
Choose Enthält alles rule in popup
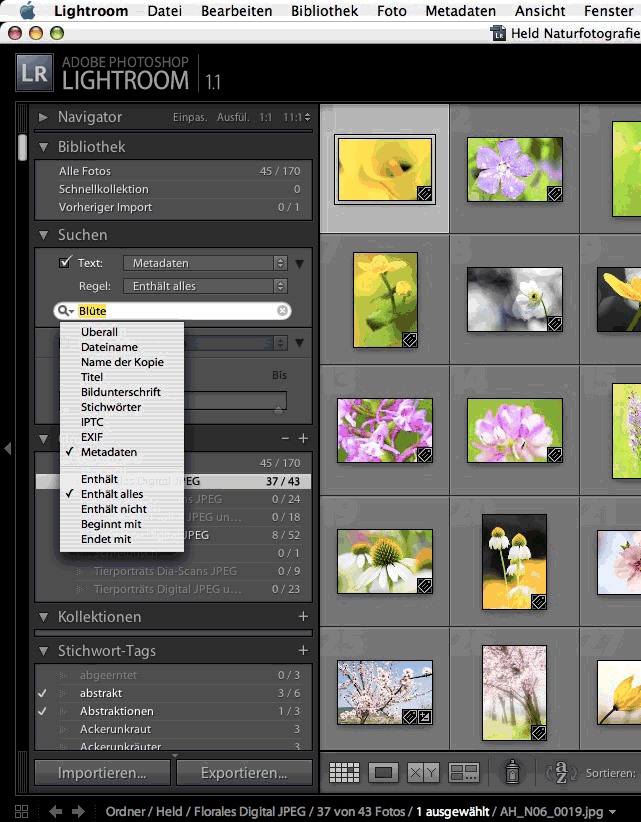point(112,494)
